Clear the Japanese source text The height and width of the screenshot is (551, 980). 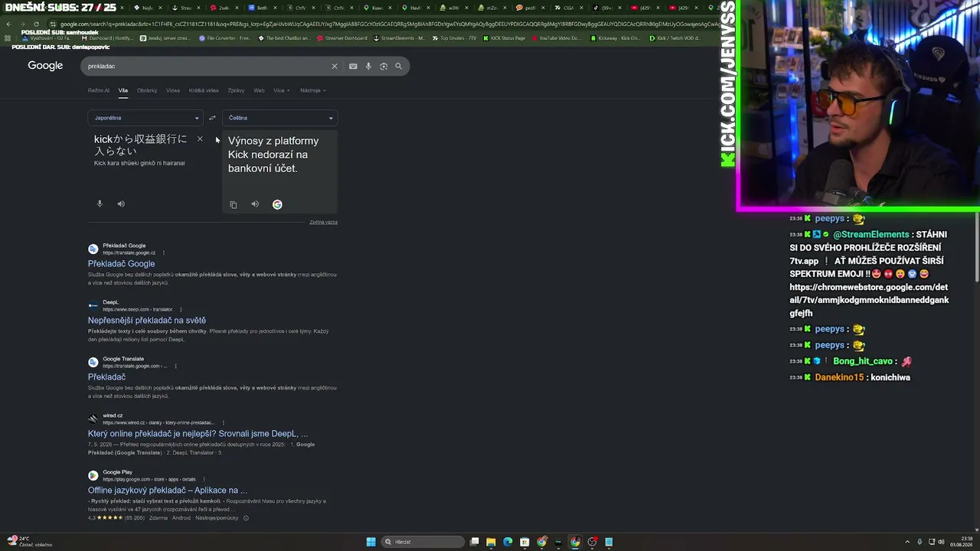point(200,139)
